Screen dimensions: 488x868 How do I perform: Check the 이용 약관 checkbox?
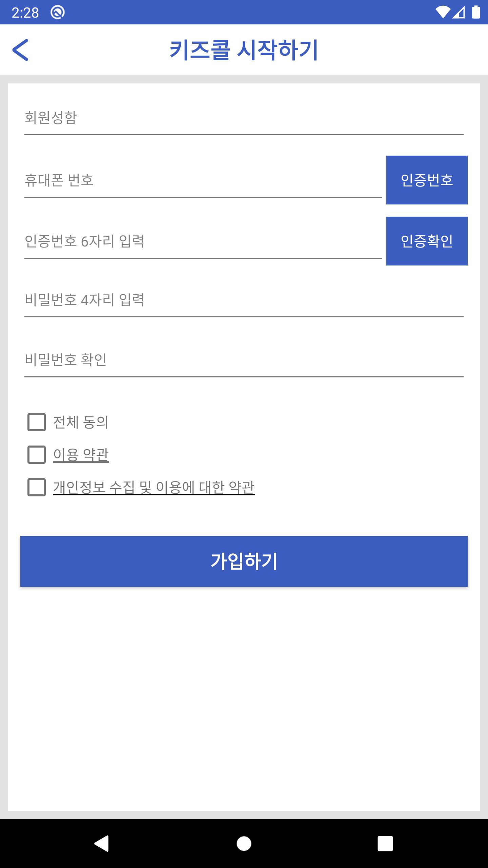click(x=37, y=455)
